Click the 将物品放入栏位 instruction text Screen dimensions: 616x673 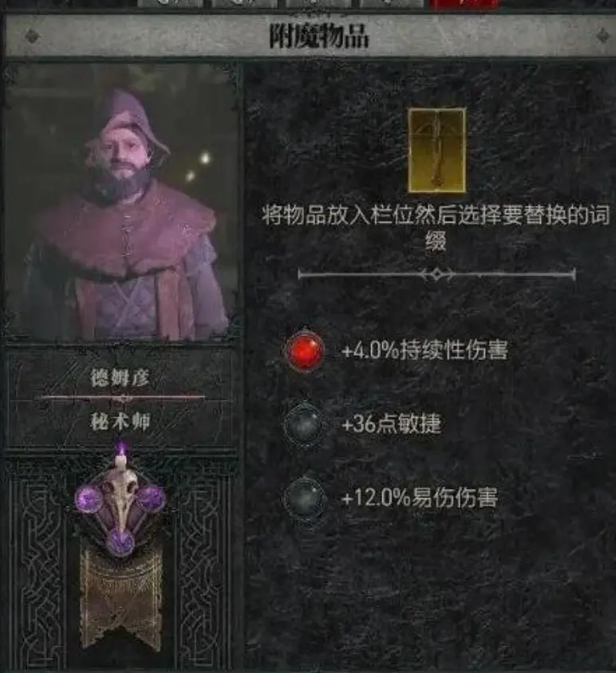(x=436, y=227)
